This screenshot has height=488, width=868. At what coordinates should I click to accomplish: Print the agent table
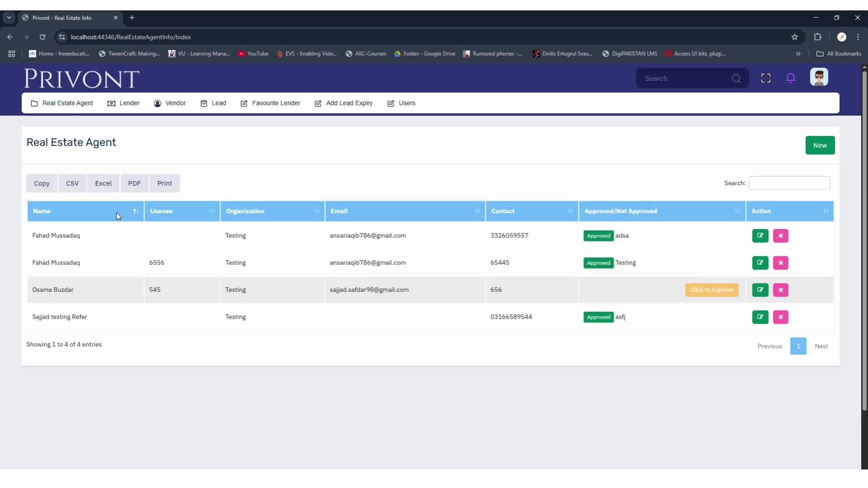165,183
